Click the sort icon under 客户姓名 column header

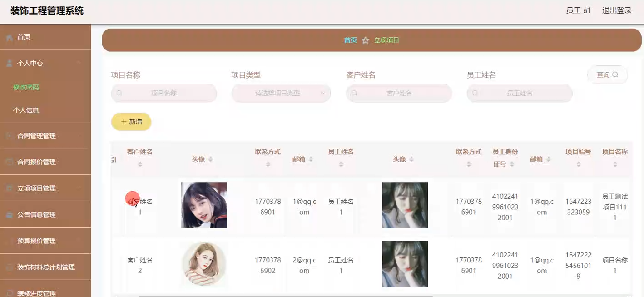coord(140,164)
